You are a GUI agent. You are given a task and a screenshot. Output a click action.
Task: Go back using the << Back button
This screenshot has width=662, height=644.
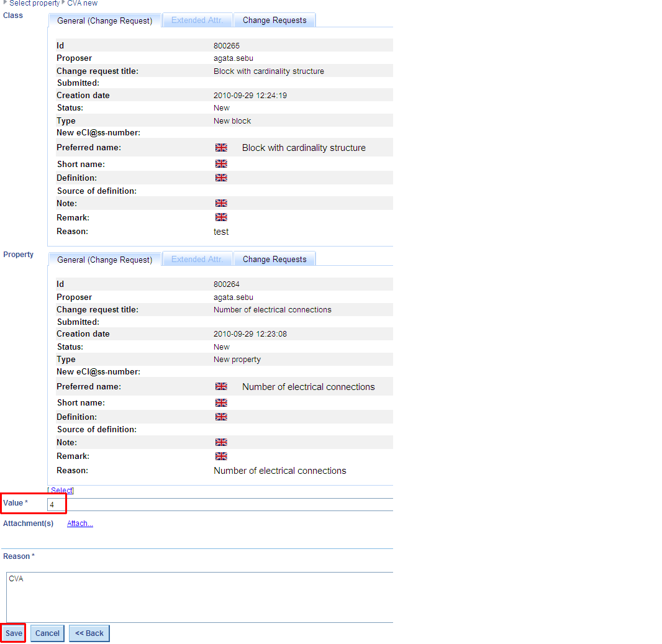tap(89, 633)
